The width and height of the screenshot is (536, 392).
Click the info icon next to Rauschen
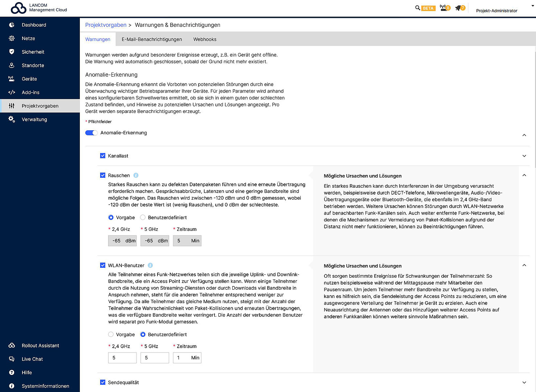click(136, 175)
